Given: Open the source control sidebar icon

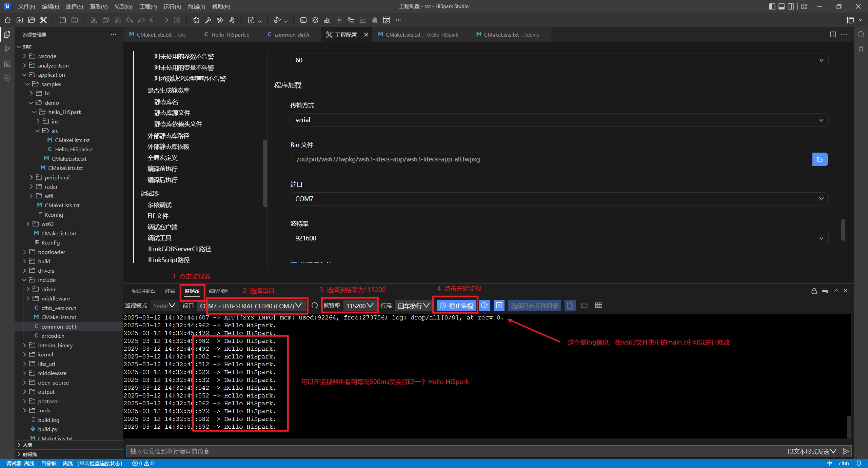Looking at the screenshot, I should click(x=7, y=49).
